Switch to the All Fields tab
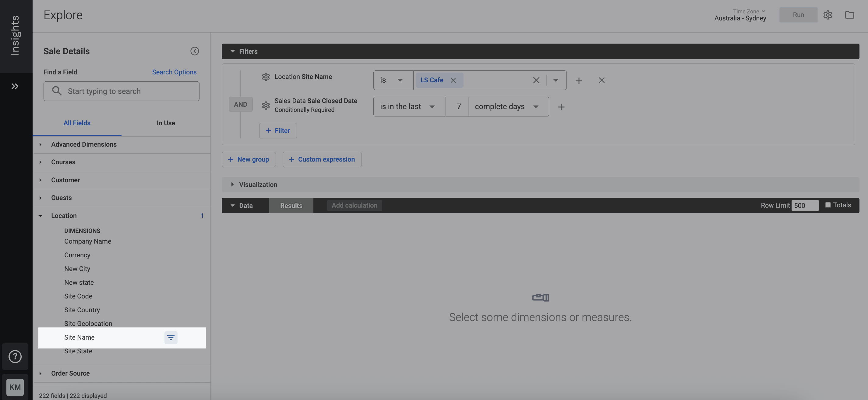The height and width of the screenshot is (400, 868). (x=77, y=123)
